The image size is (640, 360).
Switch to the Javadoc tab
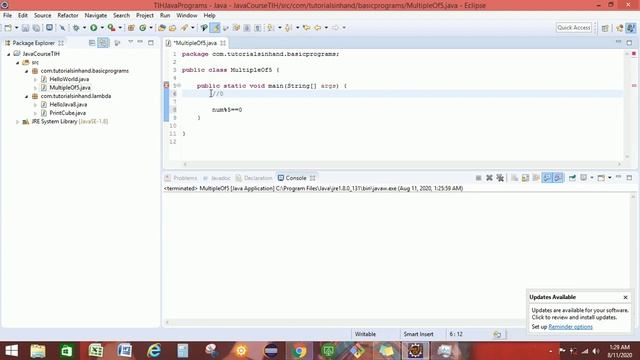pyautogui.click(x=217, y=178)
